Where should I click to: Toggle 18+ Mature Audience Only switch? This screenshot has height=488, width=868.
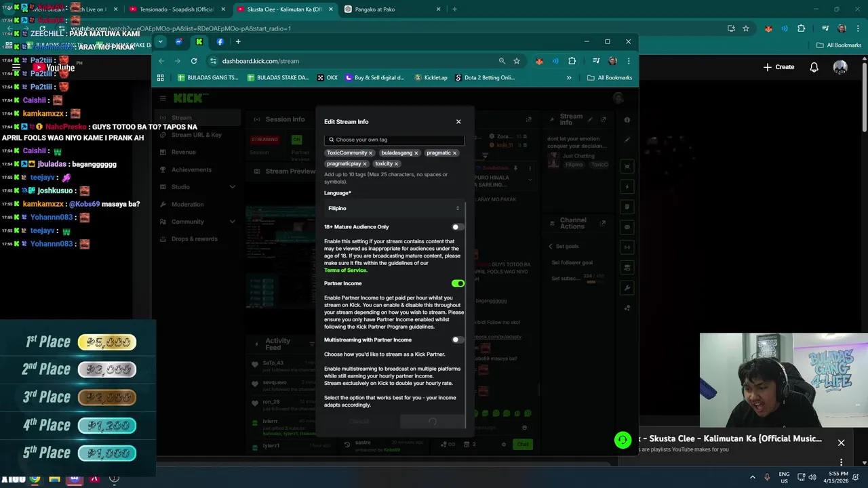click(458, 227)
